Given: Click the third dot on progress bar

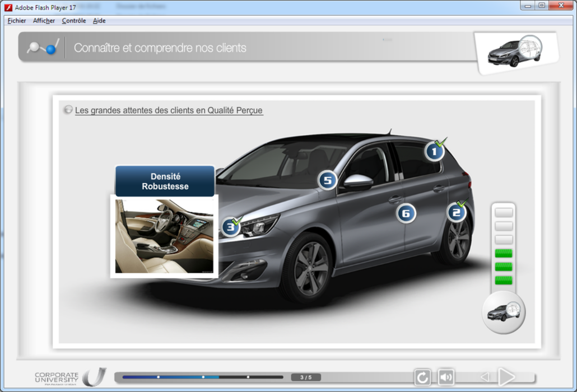Looking at the screenshot, I should coord(248,377).
